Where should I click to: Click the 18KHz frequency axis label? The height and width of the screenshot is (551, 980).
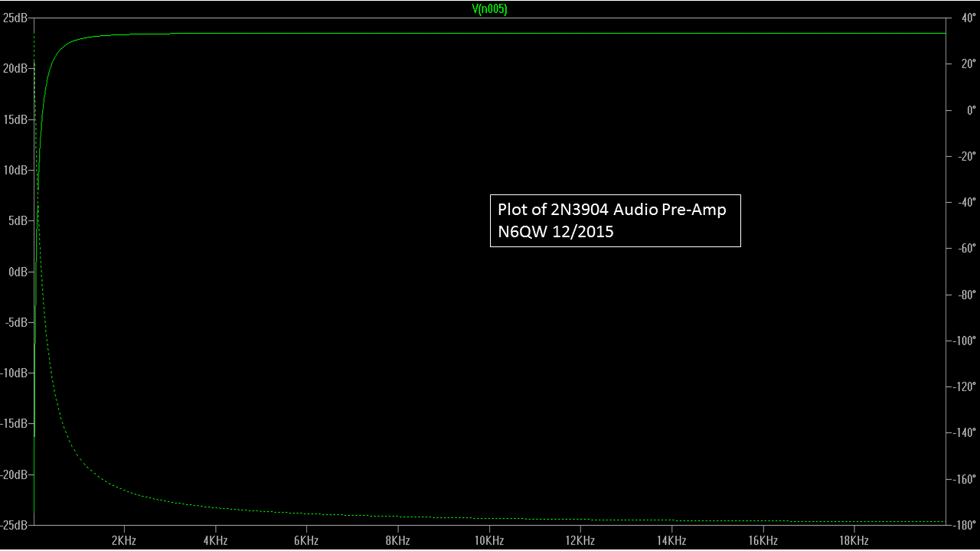tap(854, 540)
